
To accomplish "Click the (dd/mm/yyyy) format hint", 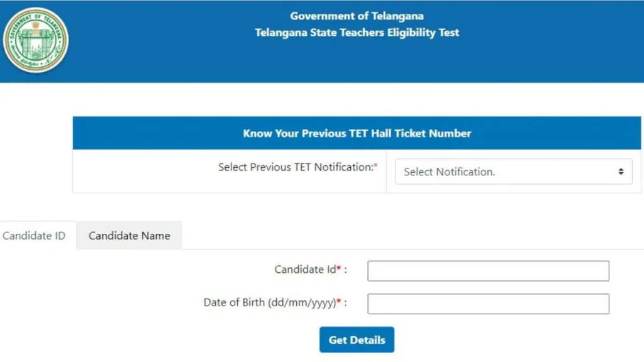I will coord(303,303).
